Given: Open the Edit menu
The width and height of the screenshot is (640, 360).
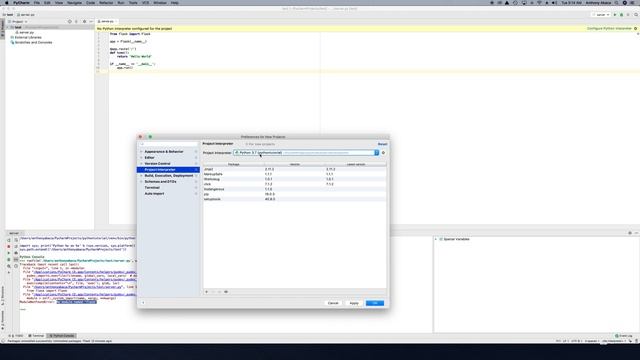Looking at the screenshot, I should pyautogui.click(x=47, y=3).
